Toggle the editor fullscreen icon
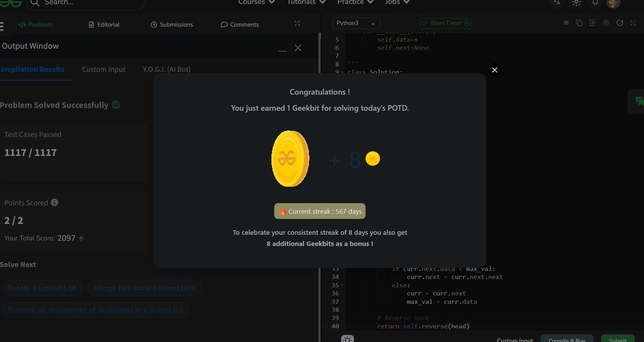 pos(633,23)
